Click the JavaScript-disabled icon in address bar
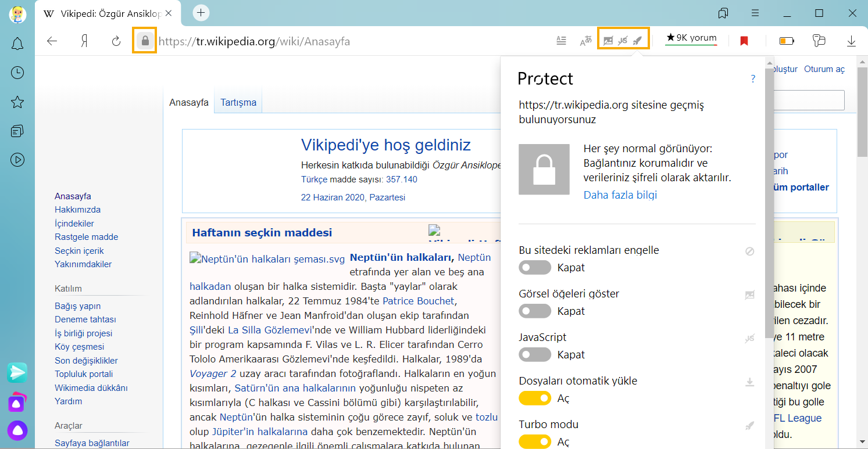This screenshot has width=868, height=449. point(623,41)
